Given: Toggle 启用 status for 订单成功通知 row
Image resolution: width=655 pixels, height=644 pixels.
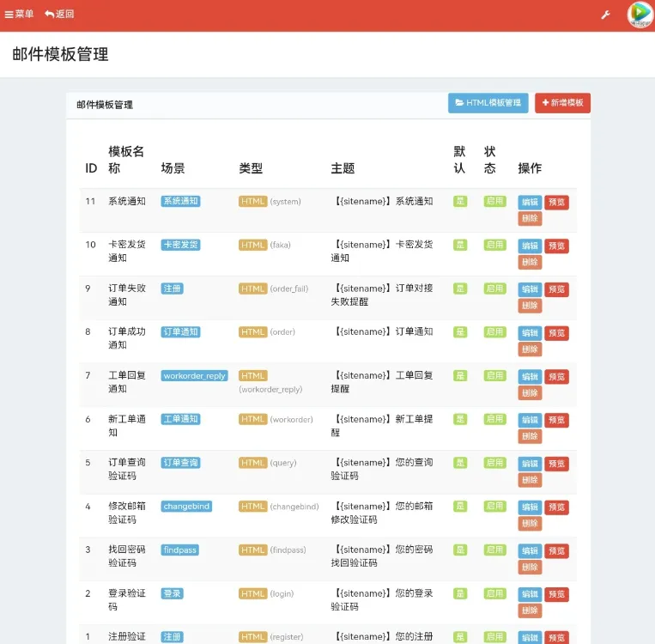Looking at the screenshot, I should point(495,331).
